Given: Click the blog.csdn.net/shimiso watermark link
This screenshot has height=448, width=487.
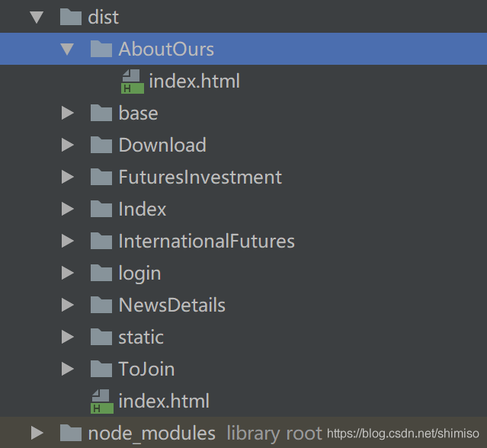Looking at the screenshot, I should (x=403, y=434).
